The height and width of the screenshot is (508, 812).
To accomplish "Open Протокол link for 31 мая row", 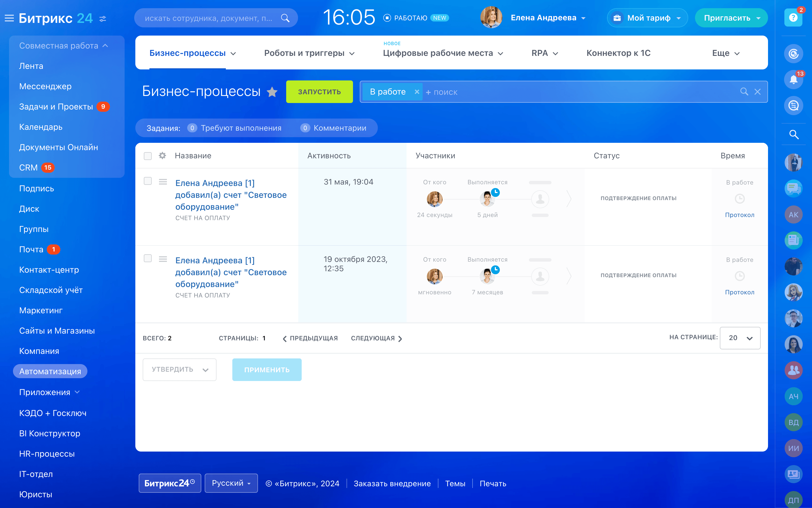I will click(740, 215).
